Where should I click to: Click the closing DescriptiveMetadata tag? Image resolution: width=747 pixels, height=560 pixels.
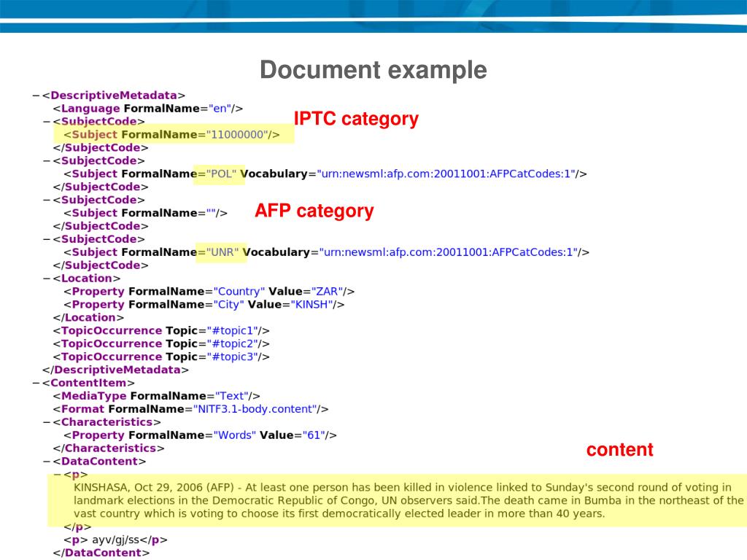[115, 370]
